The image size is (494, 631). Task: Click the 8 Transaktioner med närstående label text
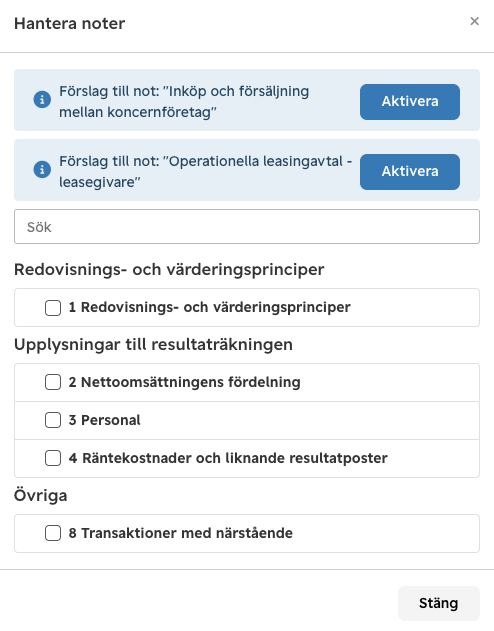tap(181, 533)
